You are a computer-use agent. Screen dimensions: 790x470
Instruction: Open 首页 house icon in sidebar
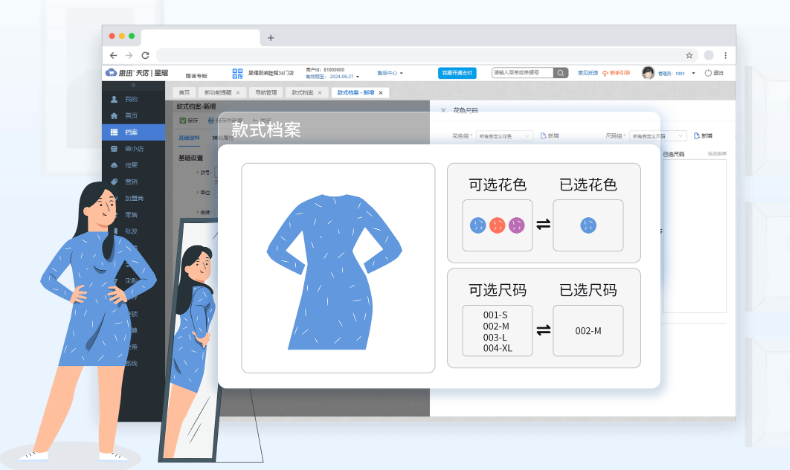pos(114,116)
